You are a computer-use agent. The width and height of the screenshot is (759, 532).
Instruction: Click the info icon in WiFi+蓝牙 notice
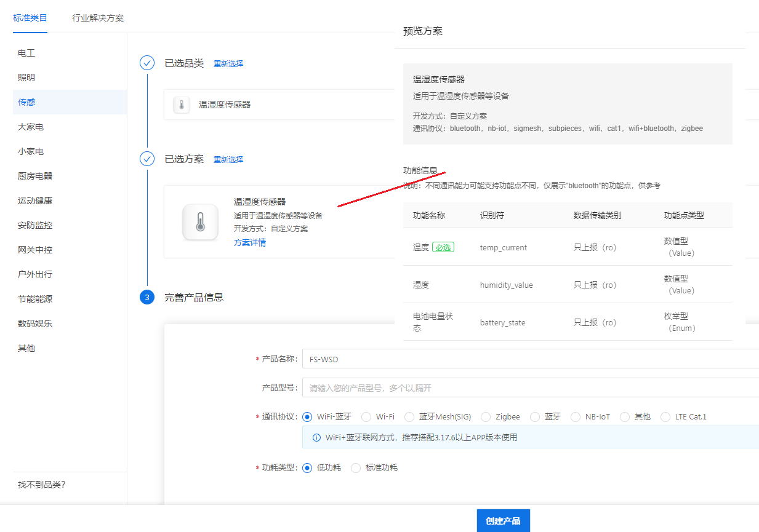coord(316,438)
